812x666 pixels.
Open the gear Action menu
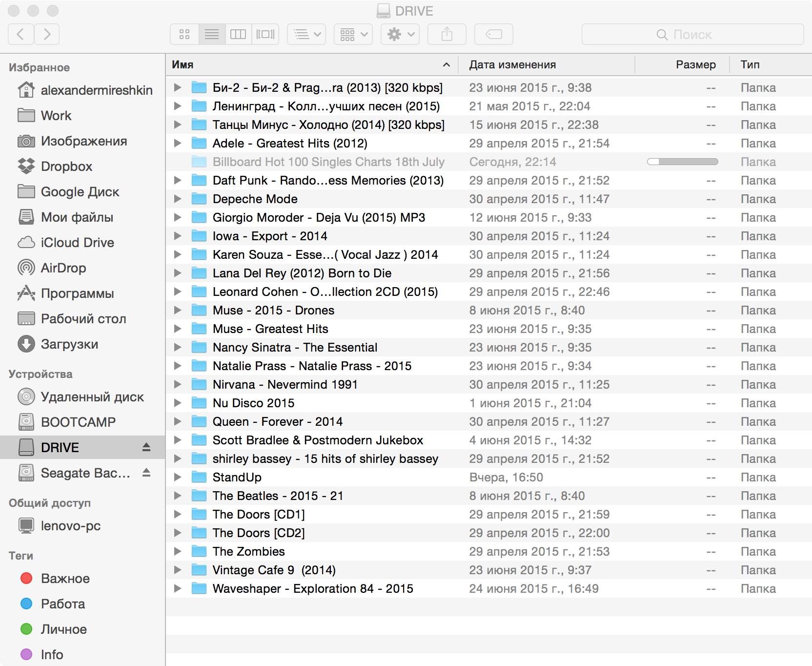[x=400, y=34]
